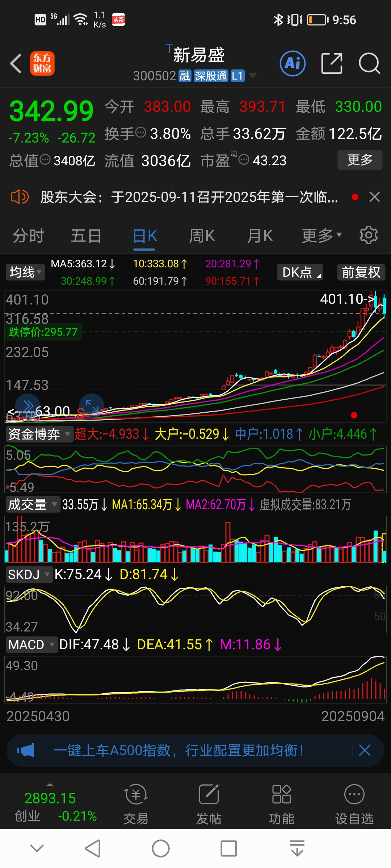Tap the 跌停价:295.77 label
Screen dimensions: 391x868
pos(43,332)
